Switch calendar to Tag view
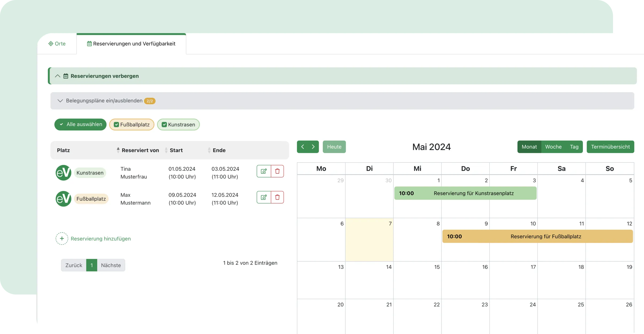This screenshot has width=644, height=334. tap(574, 147)
